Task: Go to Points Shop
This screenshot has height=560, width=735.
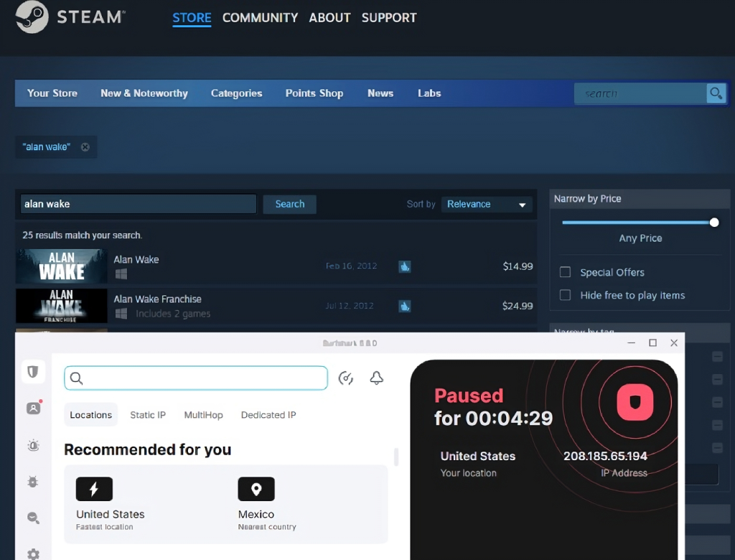Action: (314, 93)
